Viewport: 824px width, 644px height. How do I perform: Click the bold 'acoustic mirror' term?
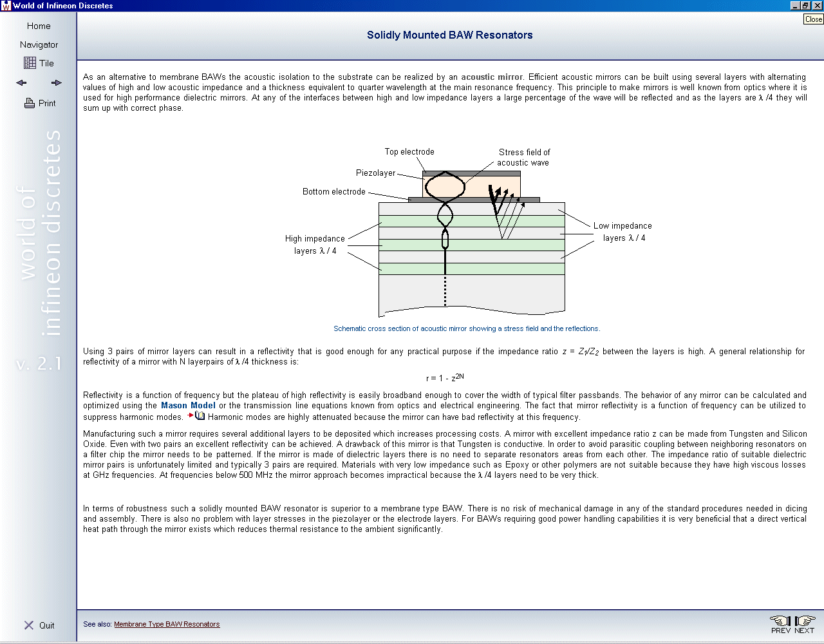click(492, 77)
